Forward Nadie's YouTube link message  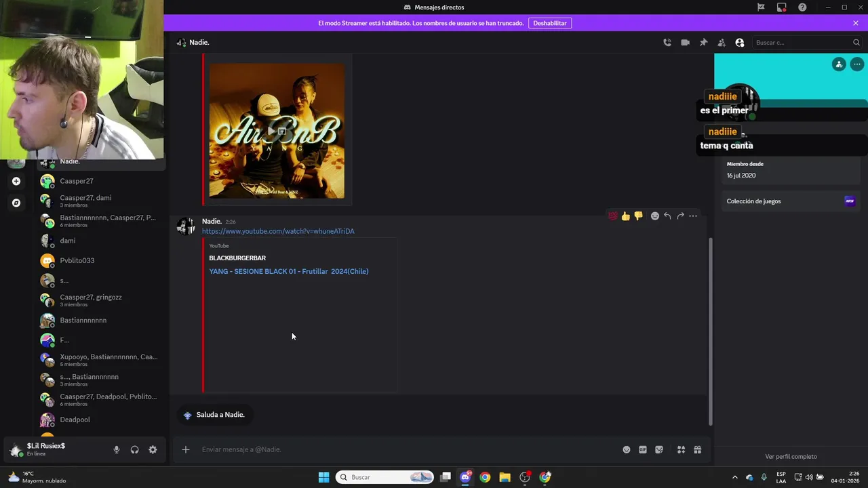[x=680, y=216]
